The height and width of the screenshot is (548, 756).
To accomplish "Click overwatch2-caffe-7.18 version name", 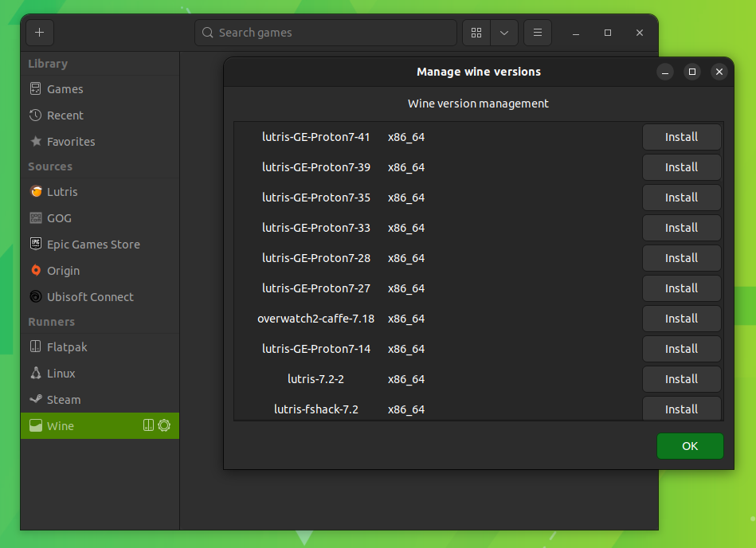I will [x=315, y=319].
